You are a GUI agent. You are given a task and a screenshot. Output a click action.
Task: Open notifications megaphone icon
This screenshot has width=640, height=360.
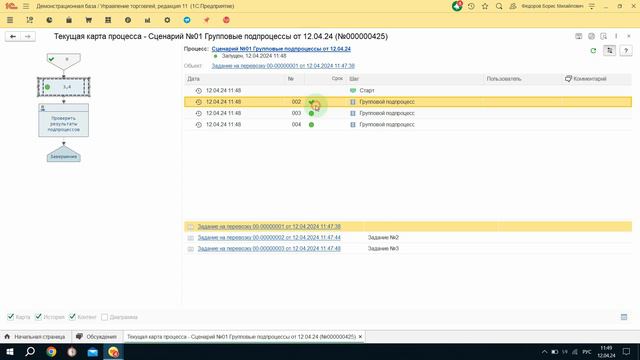coord(457,6)
